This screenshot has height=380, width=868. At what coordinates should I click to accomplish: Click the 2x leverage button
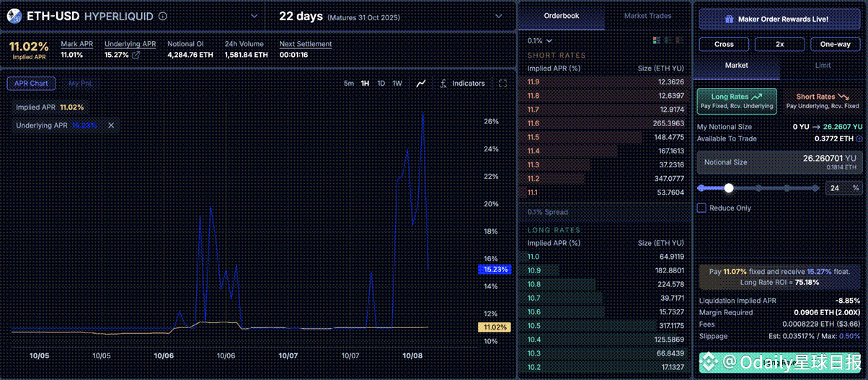(x=779, y=44)
